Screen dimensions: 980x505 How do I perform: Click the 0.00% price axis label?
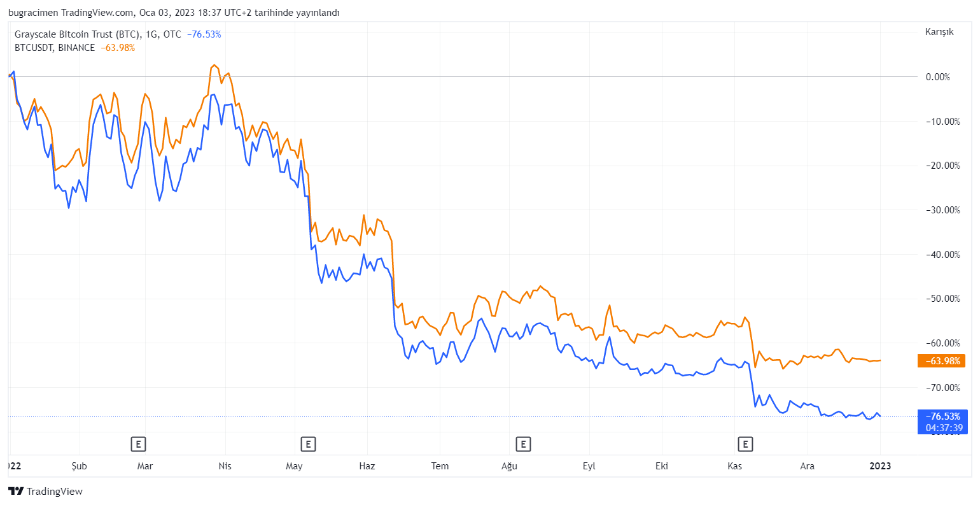(x=937, y=77)
